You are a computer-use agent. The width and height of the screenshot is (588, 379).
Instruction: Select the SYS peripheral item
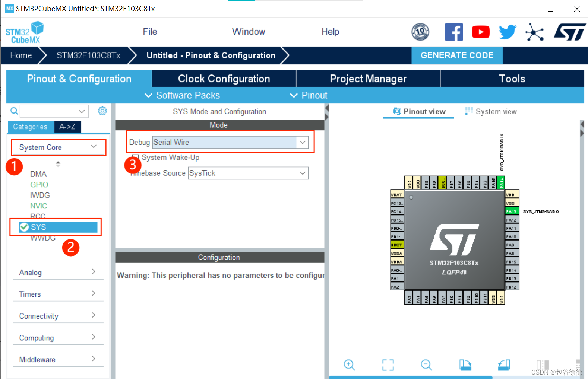pos(58,227)
